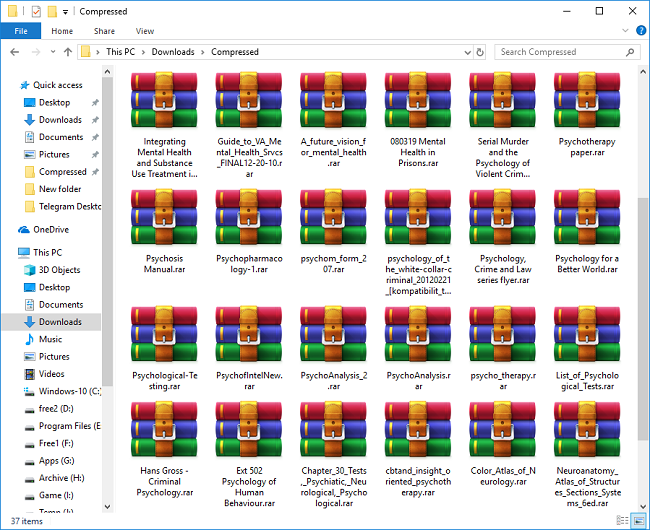650x530 pixels.
Task: Select Hans Gross - Criminal Psychology.rar
Action: 164,450
